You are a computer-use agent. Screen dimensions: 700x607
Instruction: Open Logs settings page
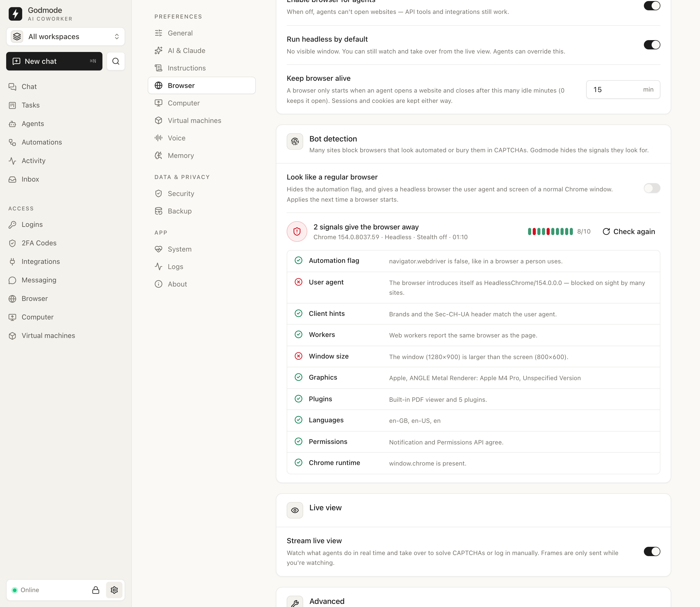(x=202, y=266)
